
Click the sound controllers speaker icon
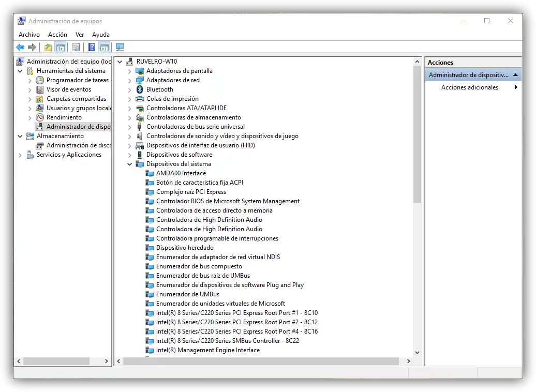coord(140,136)
